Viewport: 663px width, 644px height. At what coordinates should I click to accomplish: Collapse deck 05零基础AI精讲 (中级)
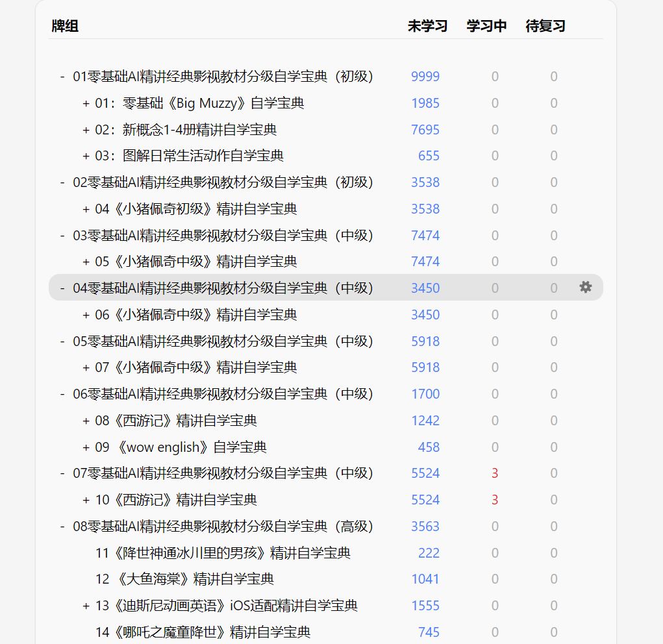[x=62, y=341]
